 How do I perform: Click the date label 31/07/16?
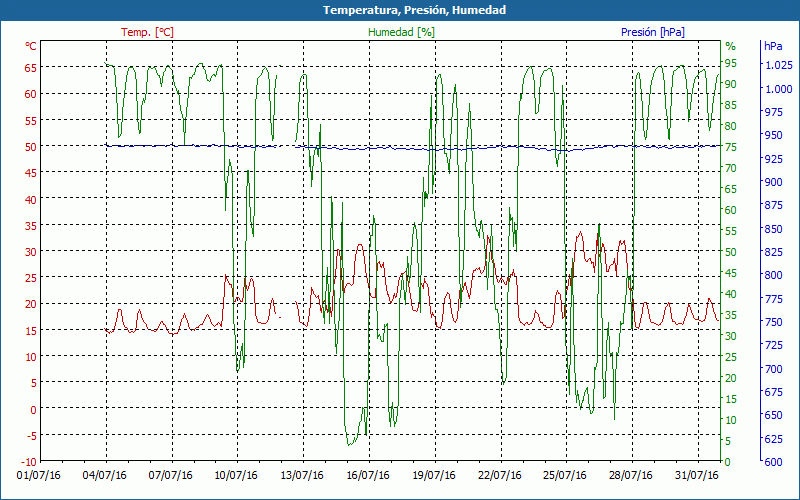[696, 475]
